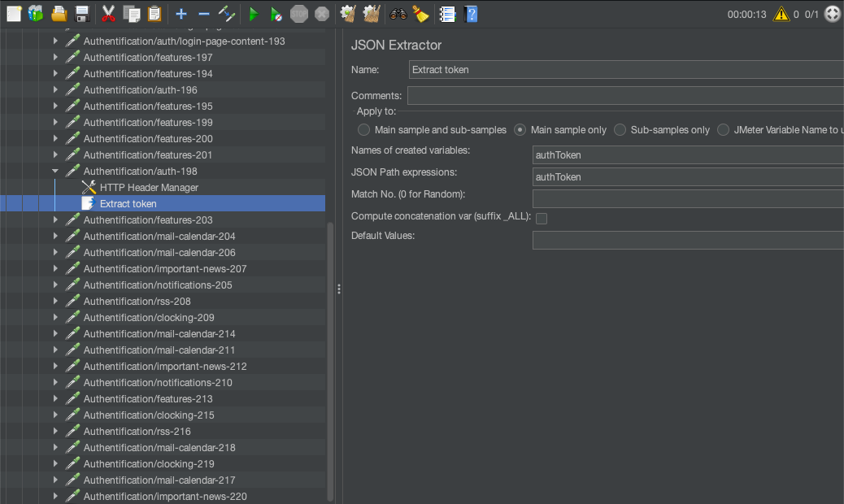The width and height of the screenshot is (844, 504).
Task: Click the New test plan icon
Action: pyautogui.click(x=14, y=14)
